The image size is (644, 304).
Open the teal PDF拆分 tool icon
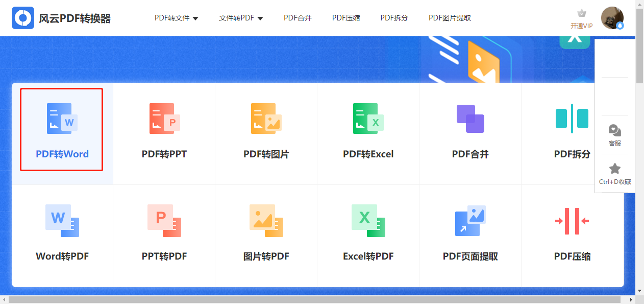(x=572, y=119)
